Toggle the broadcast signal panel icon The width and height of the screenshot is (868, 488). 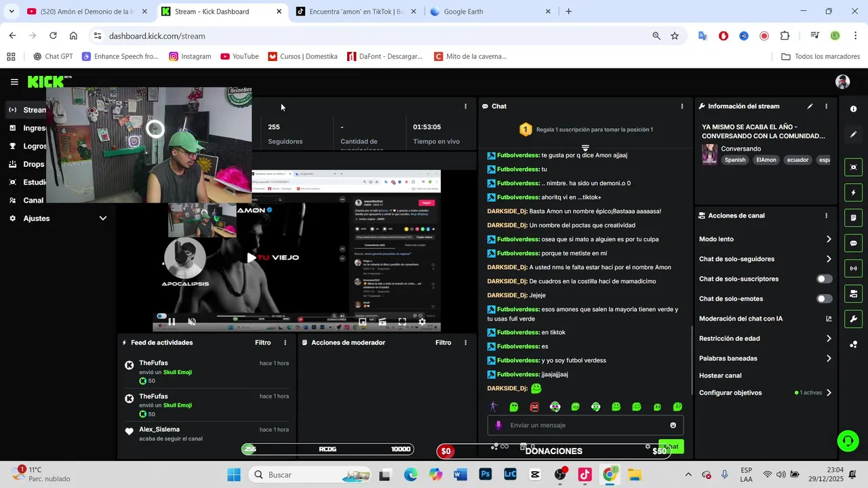pos(854,268)
